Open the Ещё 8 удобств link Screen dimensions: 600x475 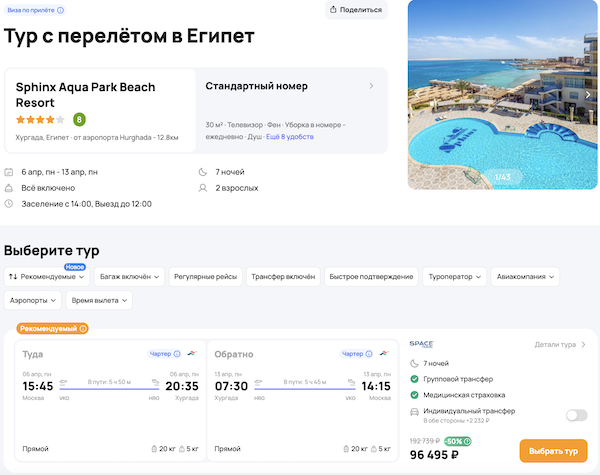[290, 136]
